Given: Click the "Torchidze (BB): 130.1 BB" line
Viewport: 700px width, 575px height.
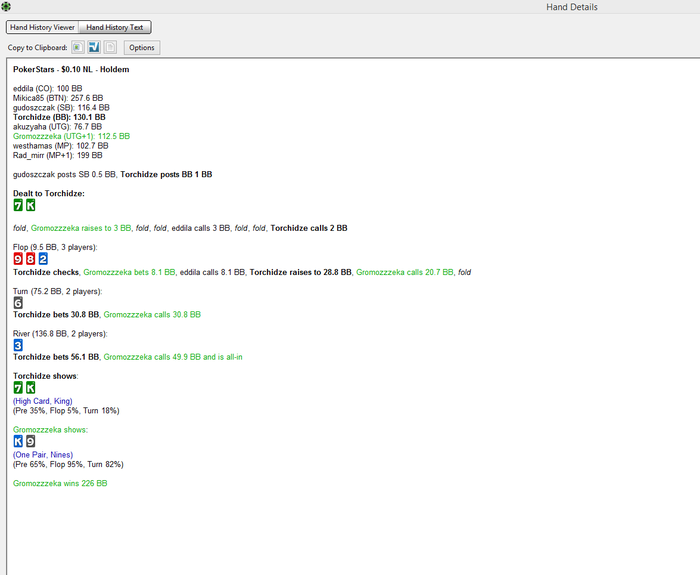Looking at the screenshot, I should tap(59, 117).
